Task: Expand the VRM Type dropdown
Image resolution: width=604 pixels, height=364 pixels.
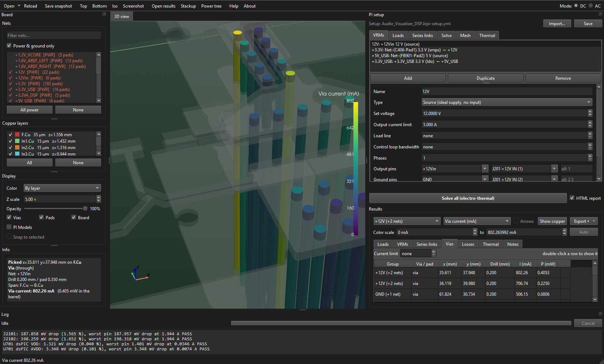Action: click(507, 102)
